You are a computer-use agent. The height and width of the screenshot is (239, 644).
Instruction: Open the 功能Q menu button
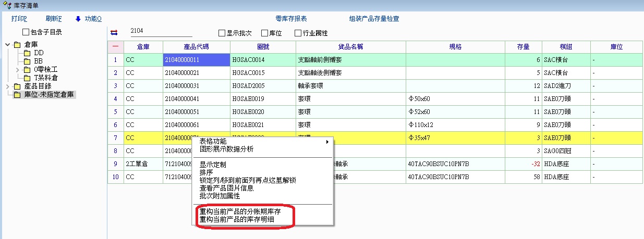[93, 19]
